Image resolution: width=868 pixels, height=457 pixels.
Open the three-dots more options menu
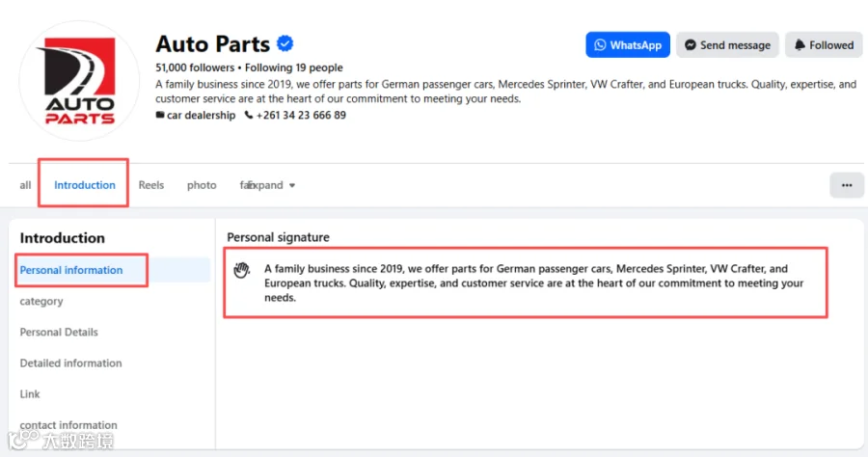[x=847, y=185]
